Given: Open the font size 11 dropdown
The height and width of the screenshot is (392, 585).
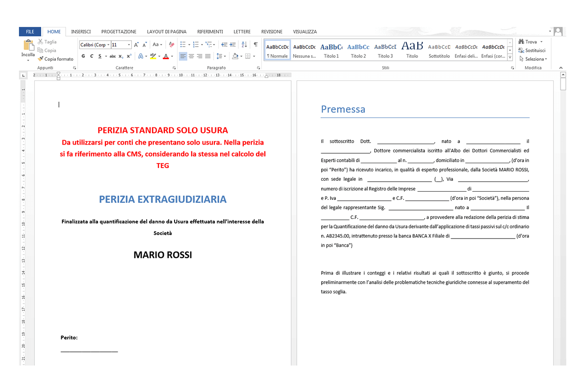Looking at the screenshot, I should click(129, 45).
